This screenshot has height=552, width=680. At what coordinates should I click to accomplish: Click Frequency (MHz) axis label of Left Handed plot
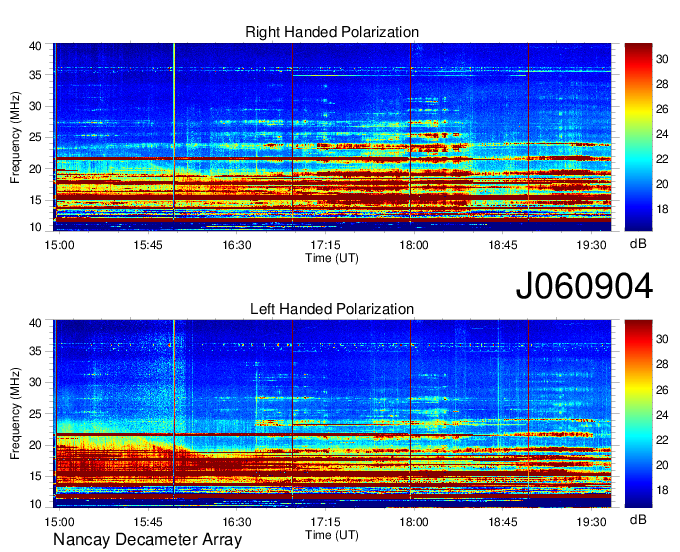[15, 414]
